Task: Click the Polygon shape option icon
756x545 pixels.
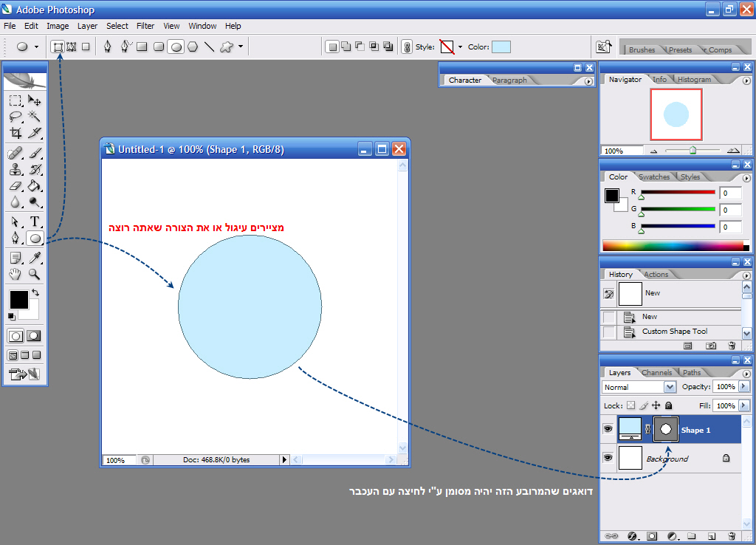Action: (x=193, y=47)
